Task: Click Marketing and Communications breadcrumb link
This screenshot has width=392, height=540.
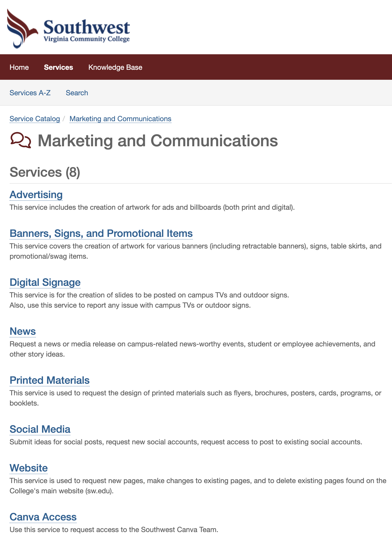Action: coord(120,119)
